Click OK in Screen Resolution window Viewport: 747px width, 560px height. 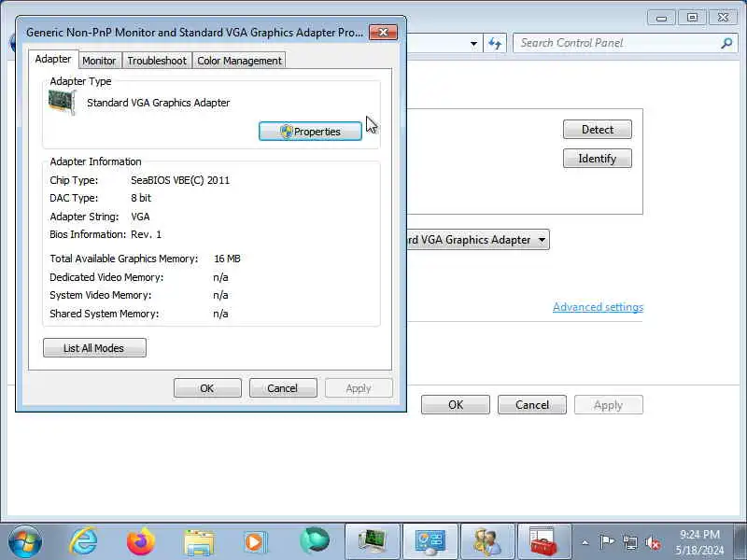(x=456, y=405)
